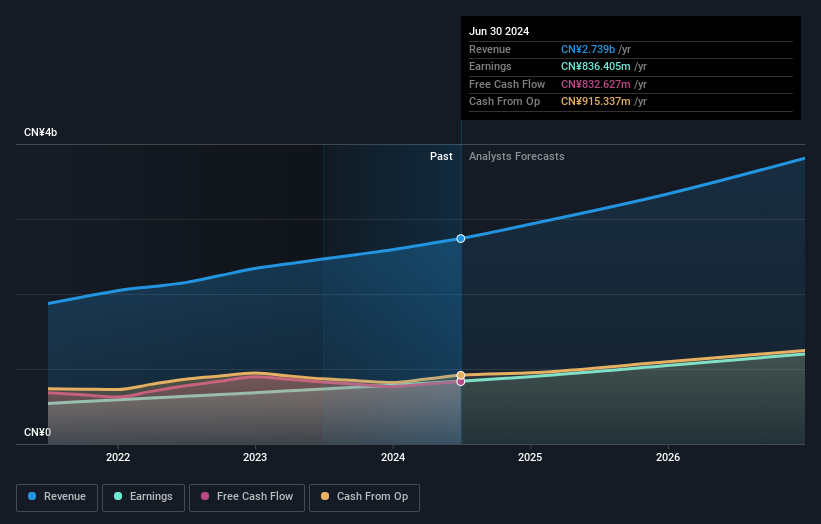The image size is (821, 524).
Task: Toggle the Earnings series legend button
Action: [143, 497]
